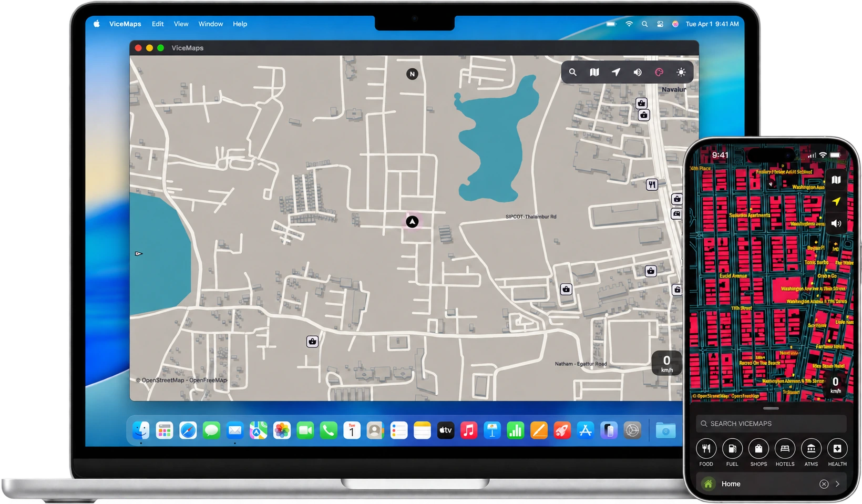Tap the map layers icon on iPhone
The width and height of the screenshot is (862, 504).
click(x=836, y=180)
